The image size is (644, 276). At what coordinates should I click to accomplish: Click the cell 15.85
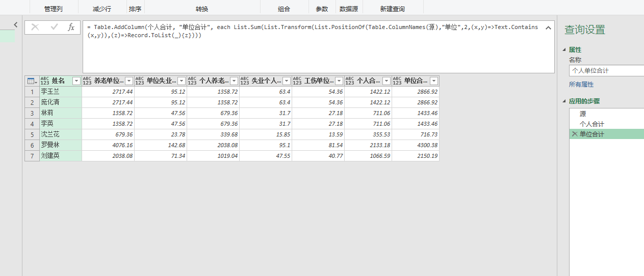[266, 134]
